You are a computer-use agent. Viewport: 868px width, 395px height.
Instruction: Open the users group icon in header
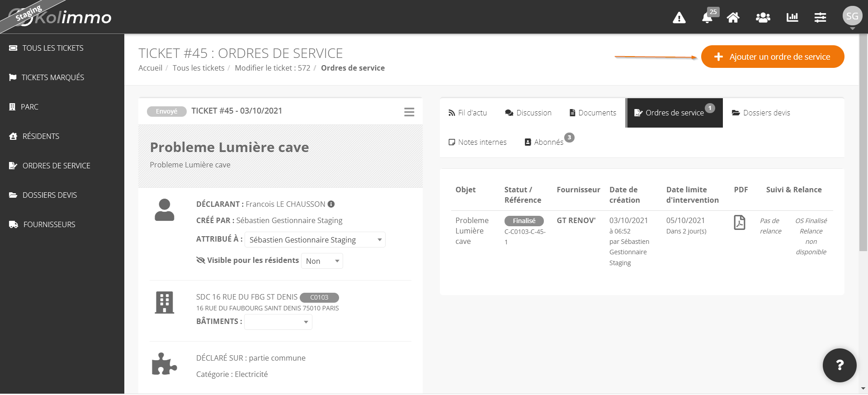(763, 18)
